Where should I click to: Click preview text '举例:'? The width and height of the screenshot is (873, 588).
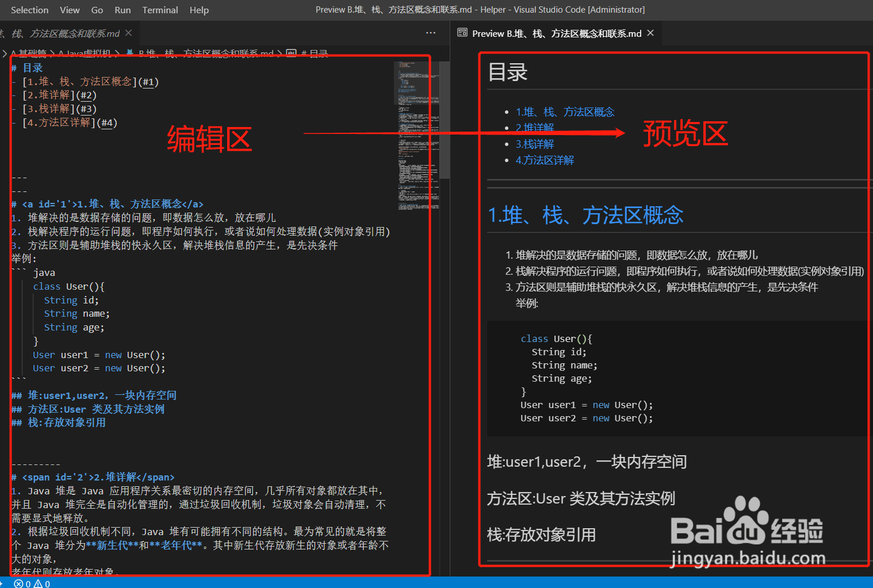[527, 303]
